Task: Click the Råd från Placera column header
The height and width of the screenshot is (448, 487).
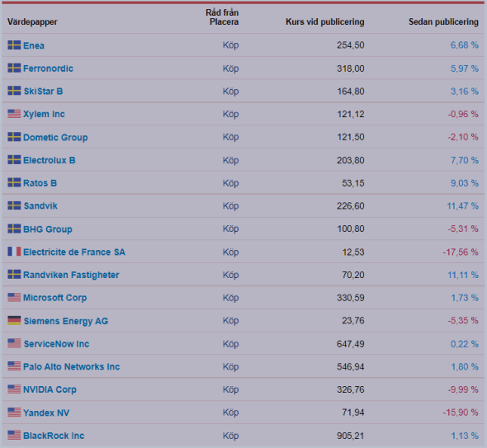Action: tap(222, 17)
